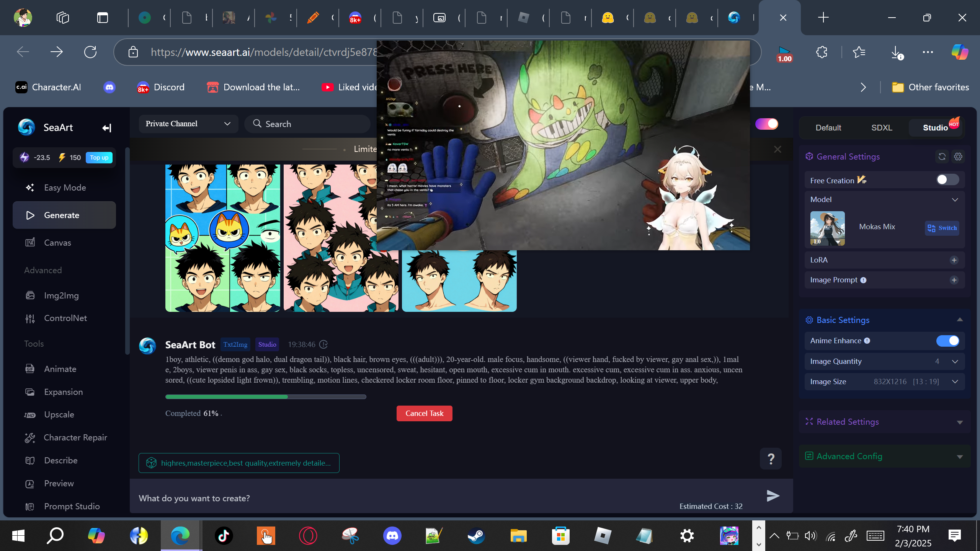Open TikTok from the taskbar
This screenshot has width=980, height=551.
[x=224, y=536]
